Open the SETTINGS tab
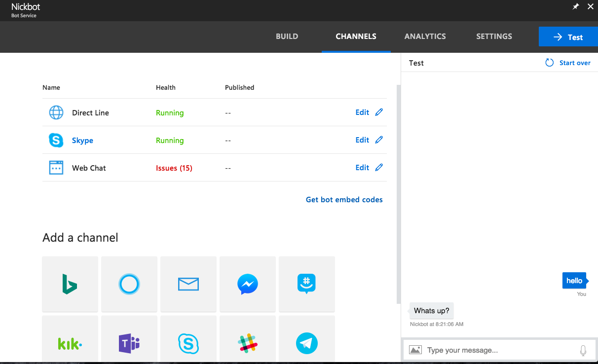 pos(494,36)
